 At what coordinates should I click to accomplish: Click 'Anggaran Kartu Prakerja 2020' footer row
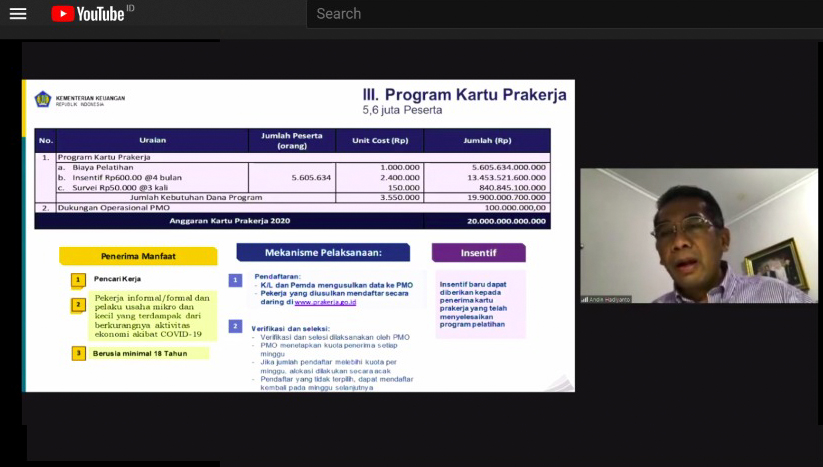coord(229,221)
